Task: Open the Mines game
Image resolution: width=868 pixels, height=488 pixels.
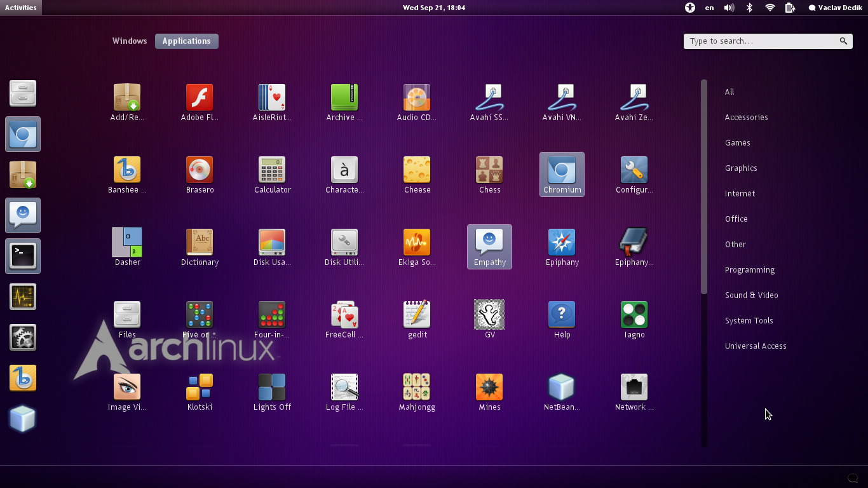Action: pos(489,392)
